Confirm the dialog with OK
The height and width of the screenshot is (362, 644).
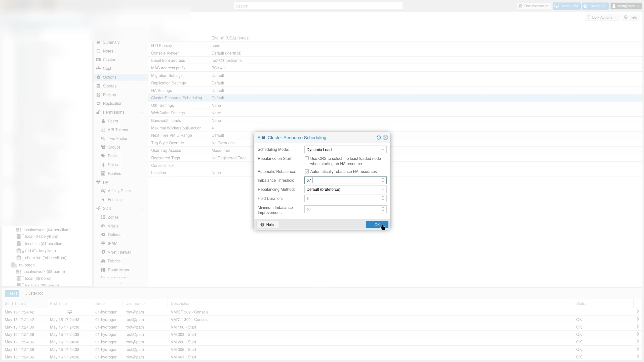[377, 225]
